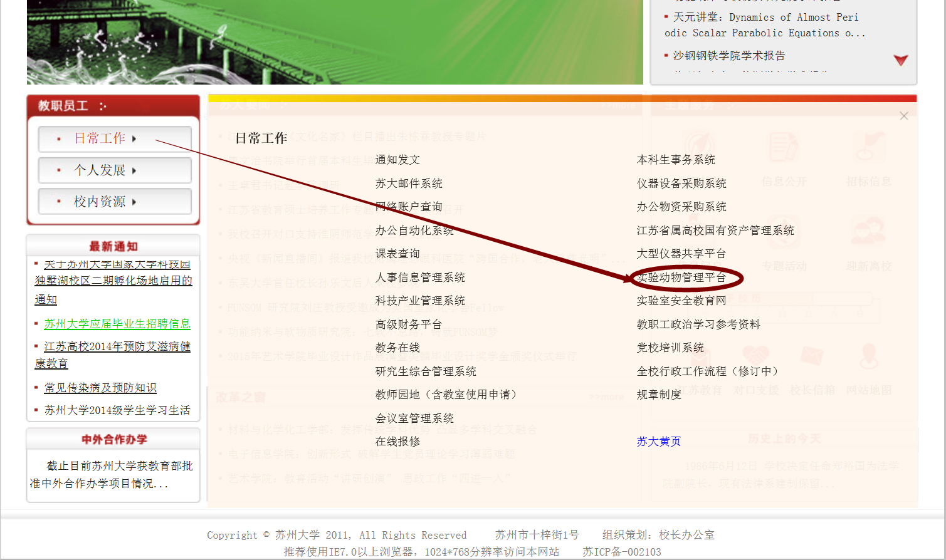This screenshot has width=946, height=560.
Task: Click the red down arrow in announcements panel
Action: click(x=901, y=60)
